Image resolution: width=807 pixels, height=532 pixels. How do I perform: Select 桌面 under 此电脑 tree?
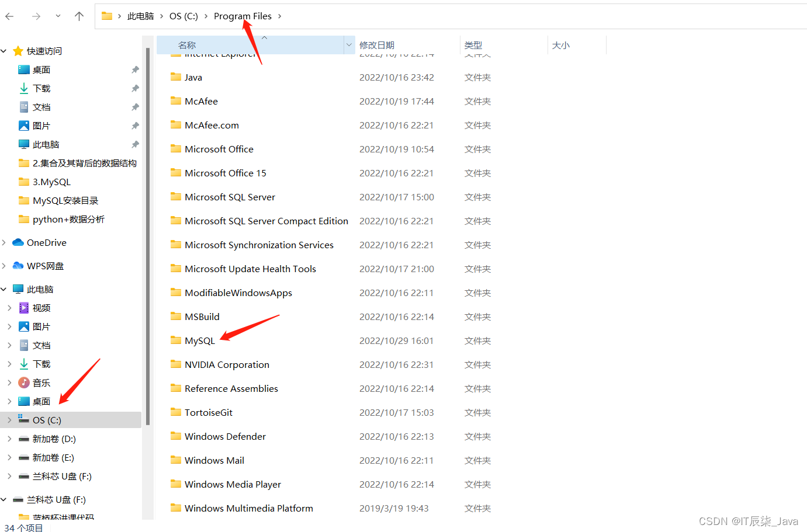pyautogui.click(x=41, y=401)
